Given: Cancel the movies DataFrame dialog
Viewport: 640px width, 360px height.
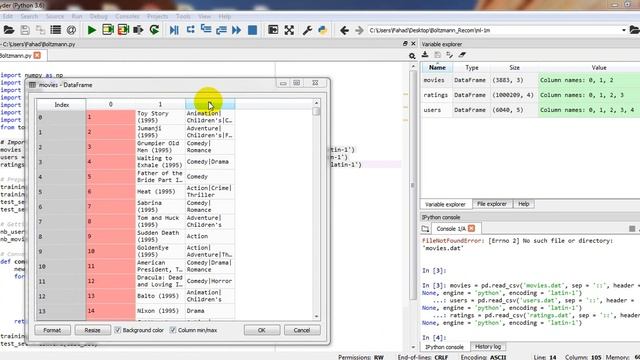Looking at the screenshot, I should pyautogui.click(x=302, y=330).
